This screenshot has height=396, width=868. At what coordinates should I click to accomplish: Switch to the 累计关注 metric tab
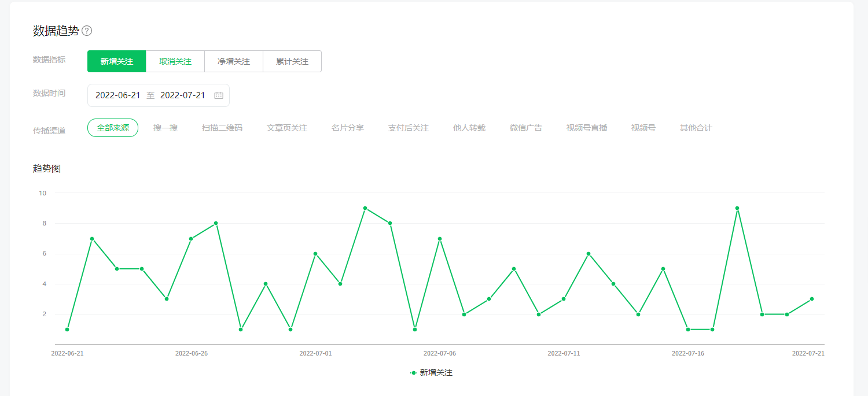tap(292, 61)
